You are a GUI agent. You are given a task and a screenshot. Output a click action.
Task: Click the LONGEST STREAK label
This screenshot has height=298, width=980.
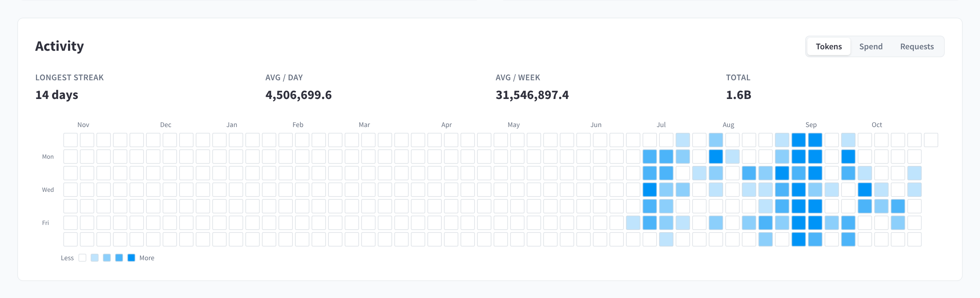coord(69,78)
